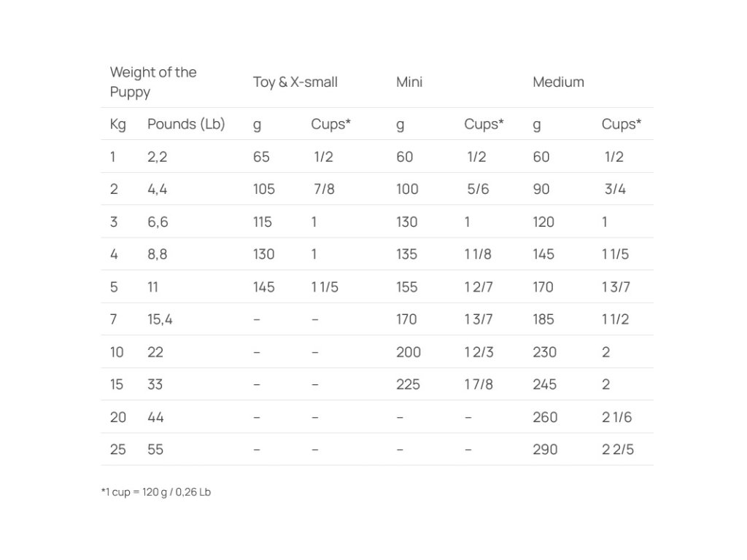Click the 'Kg' subheader cell
The height and width of the screenshot is (560, 747).
pyautogui.click(x=118, y=125)
